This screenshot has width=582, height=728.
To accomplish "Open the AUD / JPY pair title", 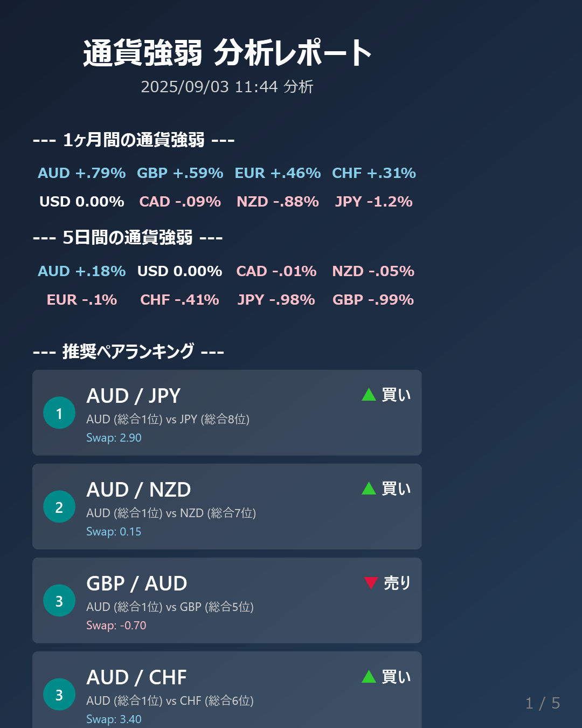I will [x=134, y=396].
